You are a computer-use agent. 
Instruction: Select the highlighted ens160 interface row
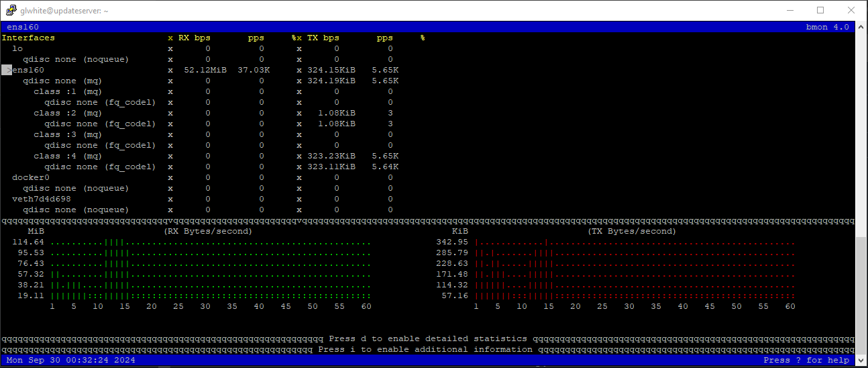click(x=200, y=70)
